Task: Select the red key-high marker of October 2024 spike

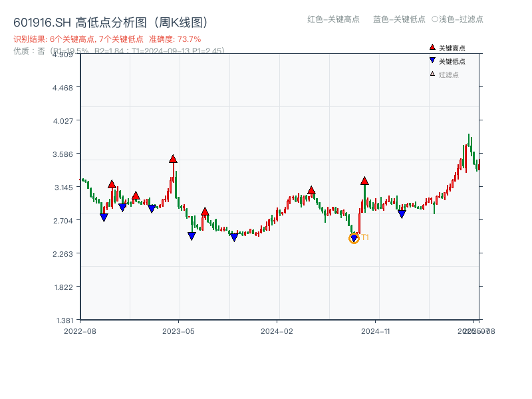Action: tap(364, 181)
